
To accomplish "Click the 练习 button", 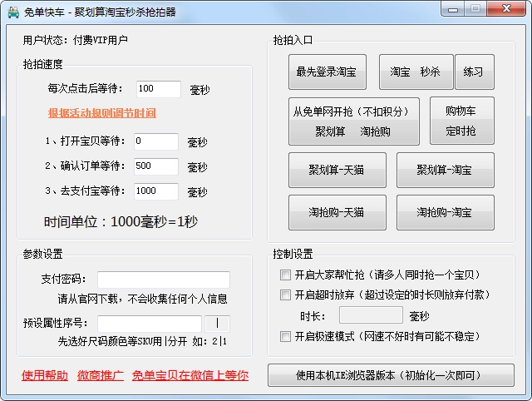I will [475, 72].
